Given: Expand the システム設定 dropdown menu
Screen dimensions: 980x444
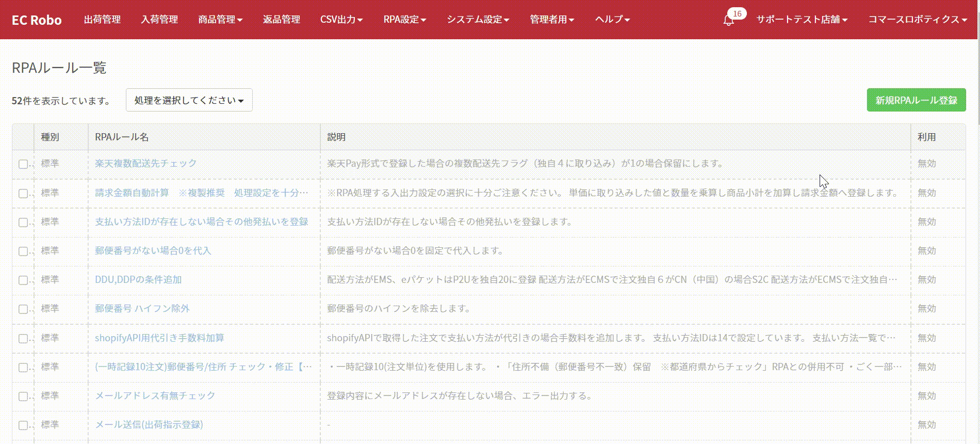Looking at the screenshot, I should click(x=478, y=20).
